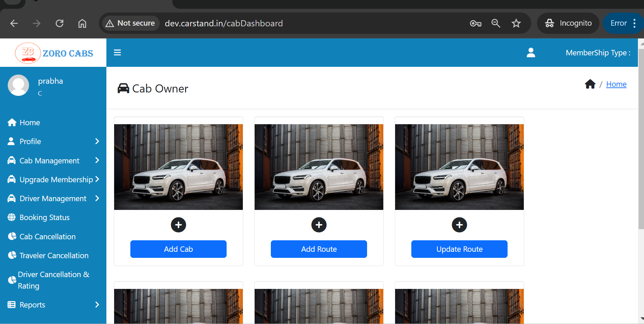644x324 pixels.
Task: Click the Zoro Cabs logo
Action: click(54, 53)
